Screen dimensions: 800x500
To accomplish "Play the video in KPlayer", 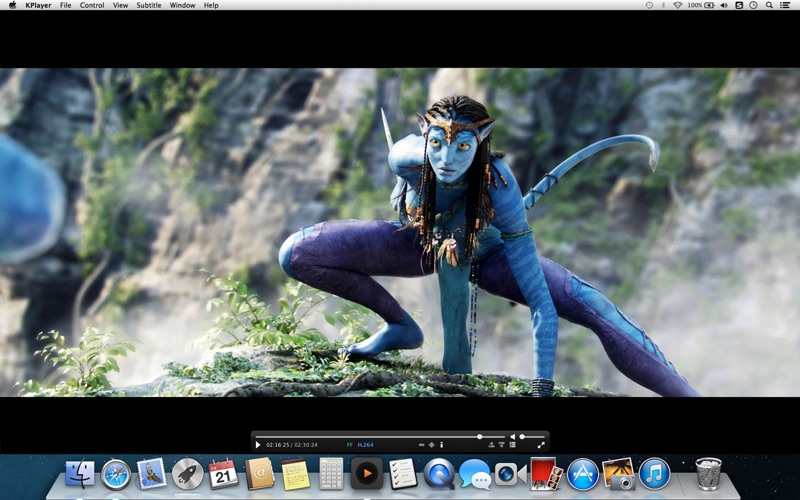I will [258, 445].
